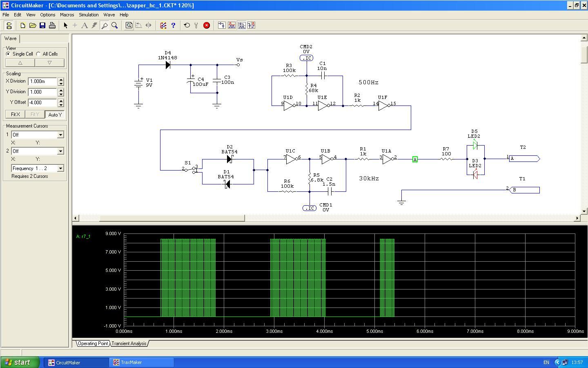This screenshot has height=368, width=588.
Task: Open Measurement Cursor 1 dropdown
Action: pos(60,135)
